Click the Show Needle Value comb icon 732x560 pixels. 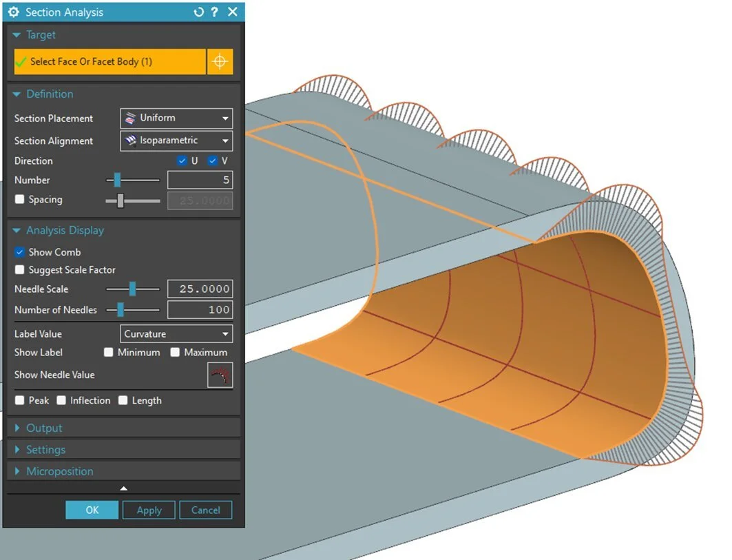[220, 375]
